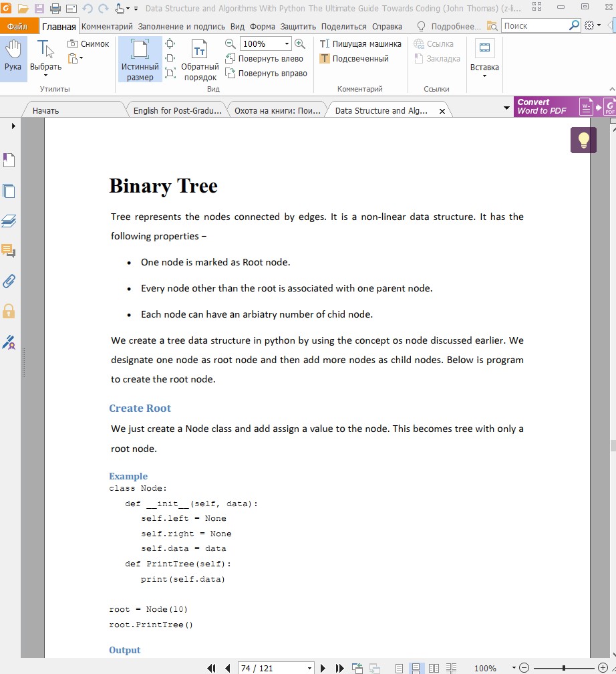
Task: Open the Форма ribbon tab
Action: click(262, 26)
